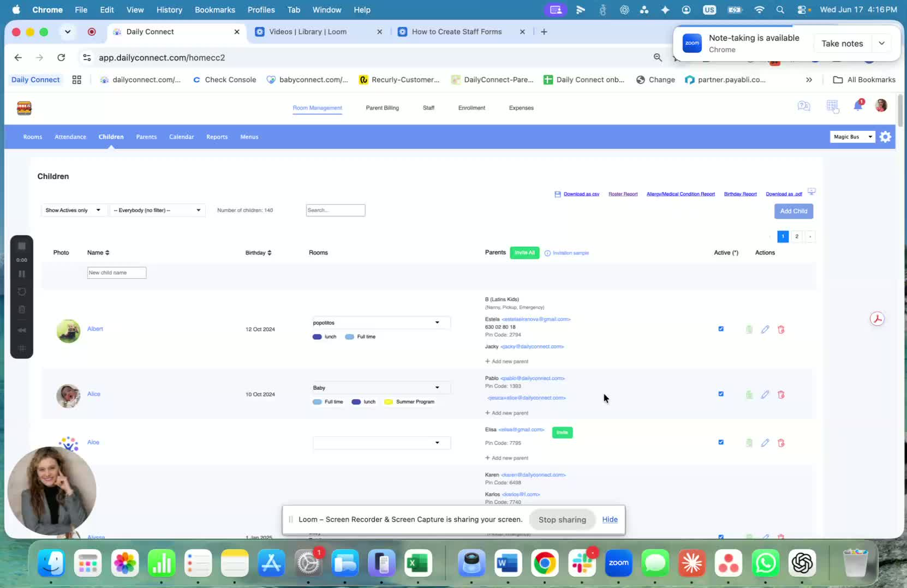Click the Loom rewind control

tap(22, 330)
